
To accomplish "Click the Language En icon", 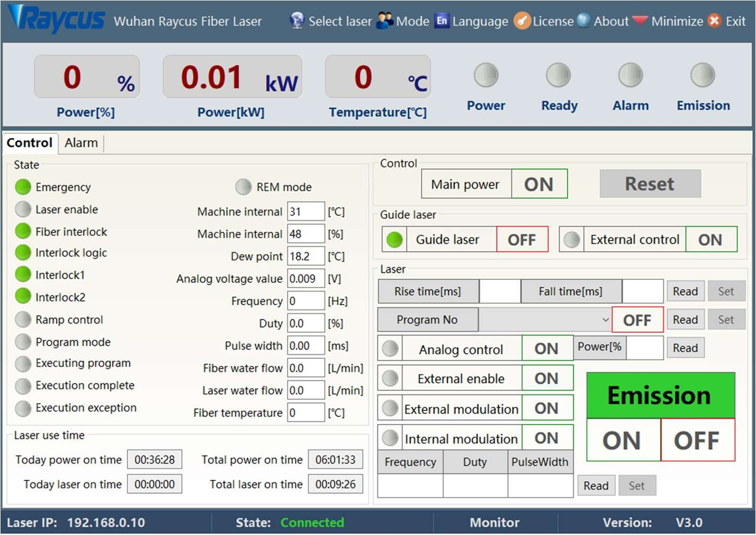I will point(442,21).
